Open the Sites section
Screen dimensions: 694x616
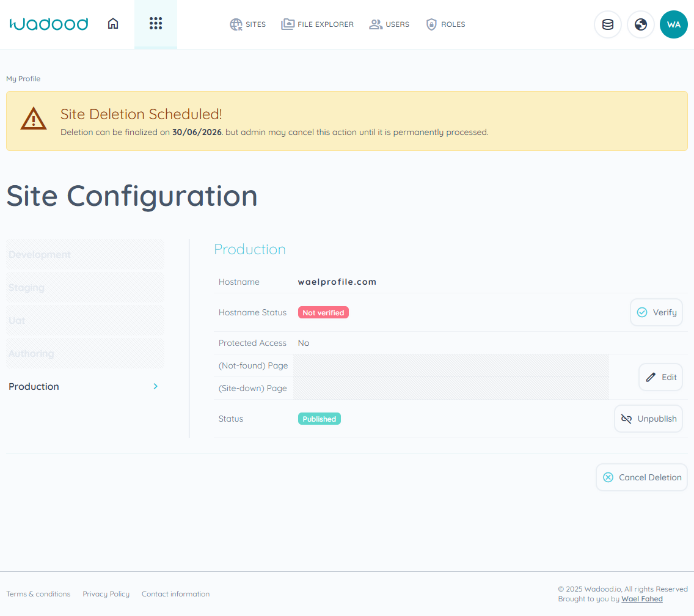click(x=248, y=24)
